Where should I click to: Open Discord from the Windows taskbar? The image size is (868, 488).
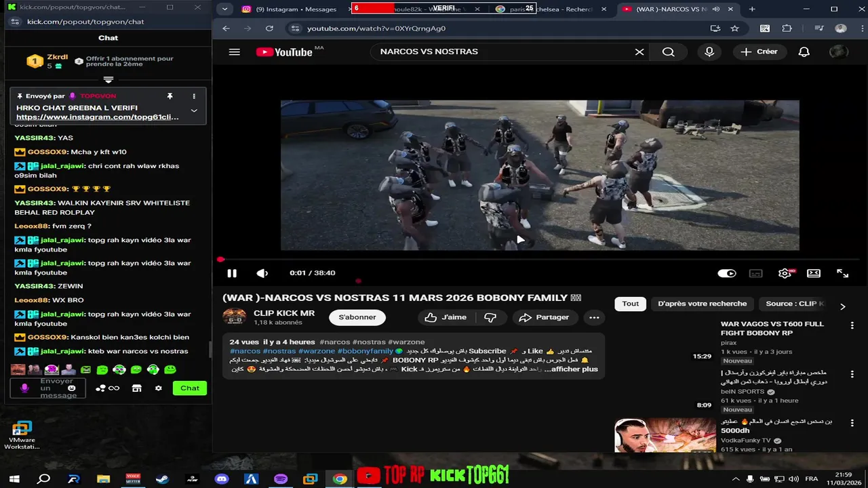222,479
